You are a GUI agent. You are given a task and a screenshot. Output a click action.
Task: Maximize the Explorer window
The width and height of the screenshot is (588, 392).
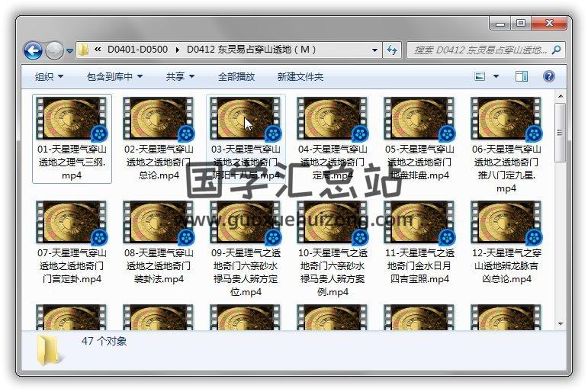pos(520,23)
